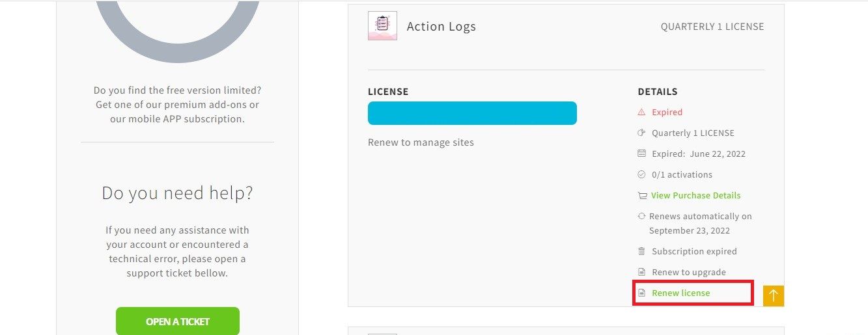Click the gray circular usage ring

coord(177,26)
